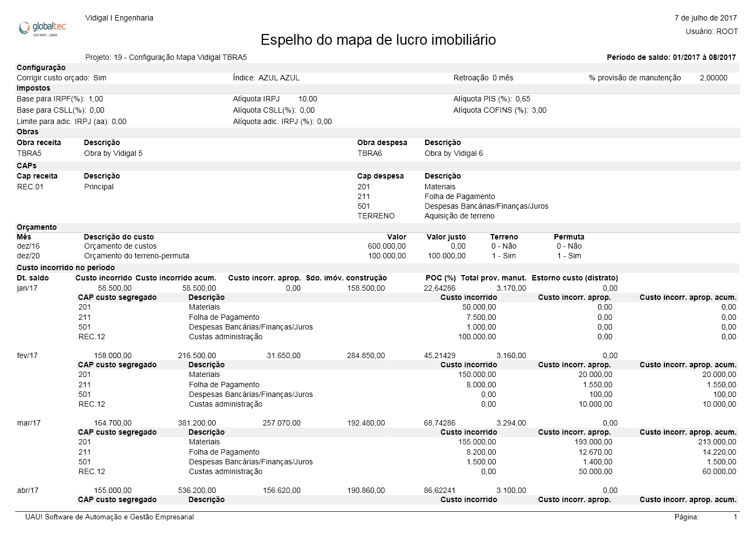
Task: Click fev/17 Folha de Pagamento aprop. 1.550,00
Action: pos(598,385)
